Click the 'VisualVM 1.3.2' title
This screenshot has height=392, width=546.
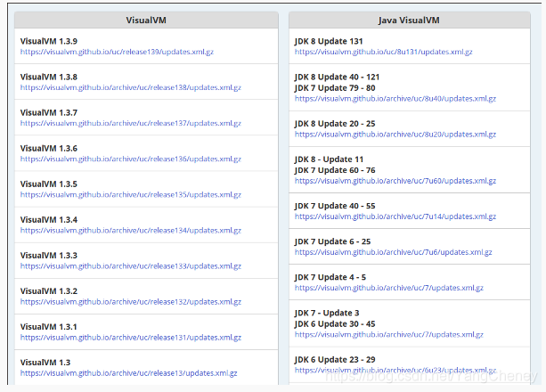49,291
